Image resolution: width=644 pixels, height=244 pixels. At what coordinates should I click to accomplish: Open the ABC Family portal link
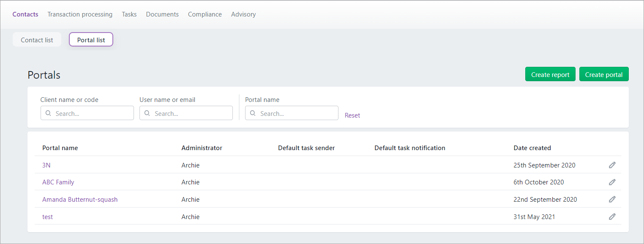pos(58,182)
